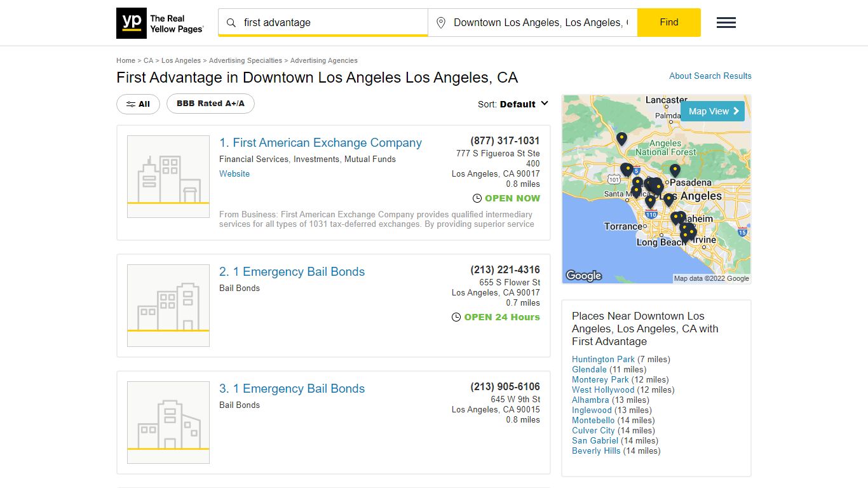Click the thumbnail for listing 3 Bail Bonds
The image size is (868, 488).
click(168, 423)
